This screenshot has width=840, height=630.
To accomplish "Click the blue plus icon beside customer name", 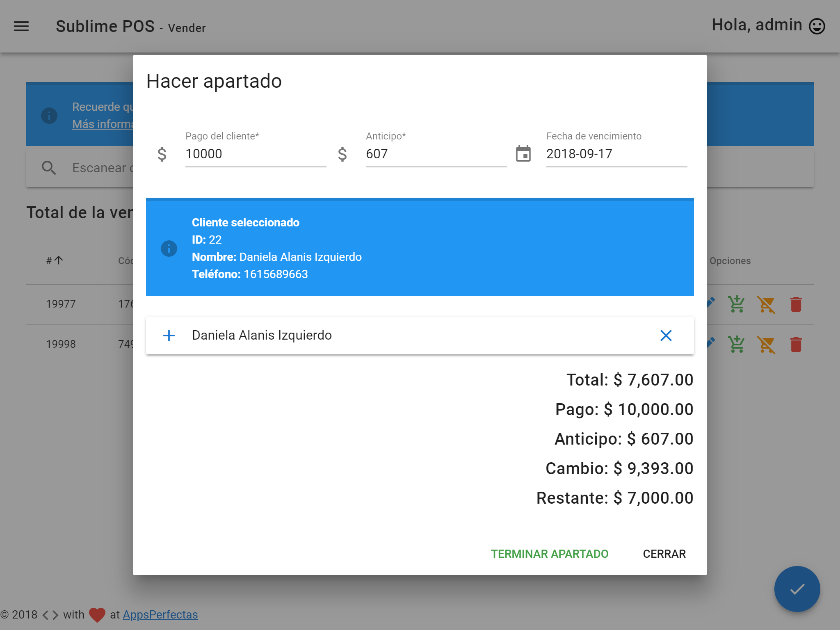I will 169,336.
